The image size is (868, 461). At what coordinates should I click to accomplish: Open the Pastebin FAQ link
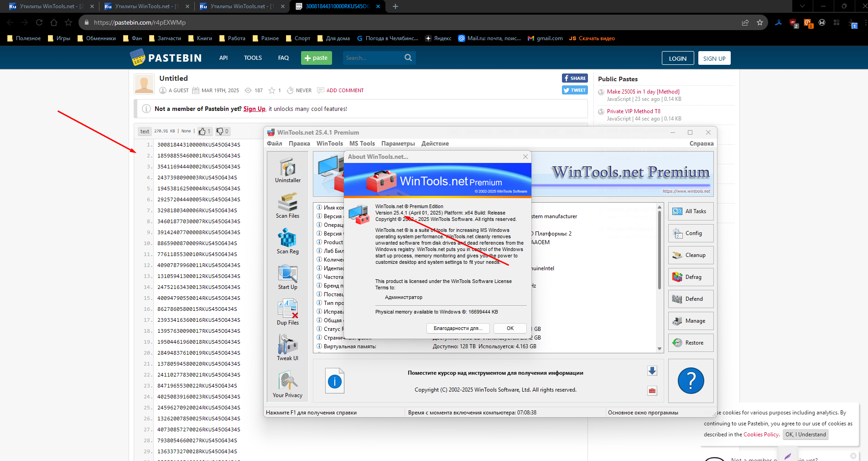coord(283,58)
